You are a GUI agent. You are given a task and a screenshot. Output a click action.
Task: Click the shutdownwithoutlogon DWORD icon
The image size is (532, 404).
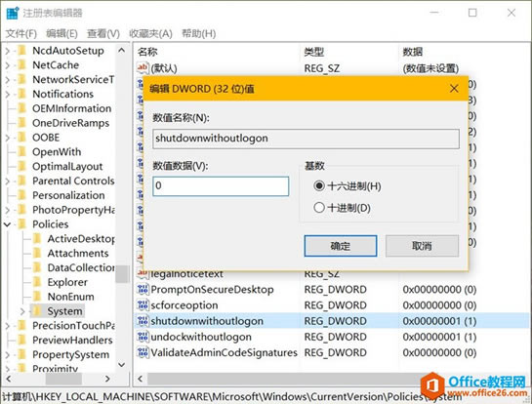pyautogui.click(x=143, y=321)
